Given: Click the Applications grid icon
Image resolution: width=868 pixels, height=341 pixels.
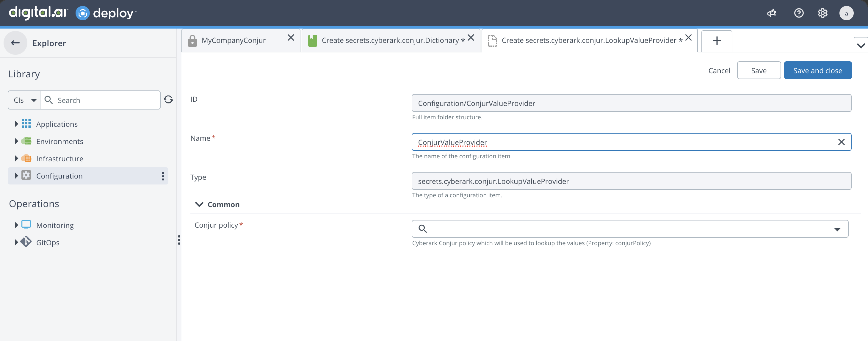Looking at the screenshot, I should [26, 124].
